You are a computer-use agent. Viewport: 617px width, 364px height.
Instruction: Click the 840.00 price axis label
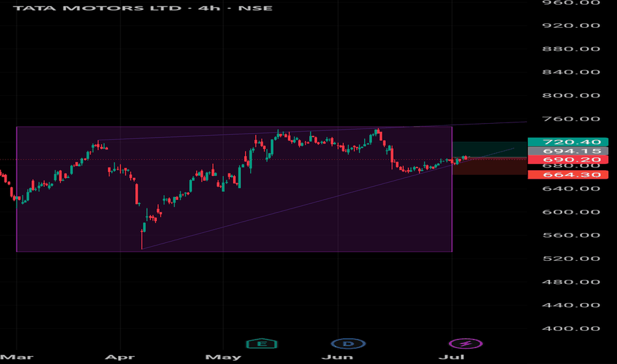(571, 72)
